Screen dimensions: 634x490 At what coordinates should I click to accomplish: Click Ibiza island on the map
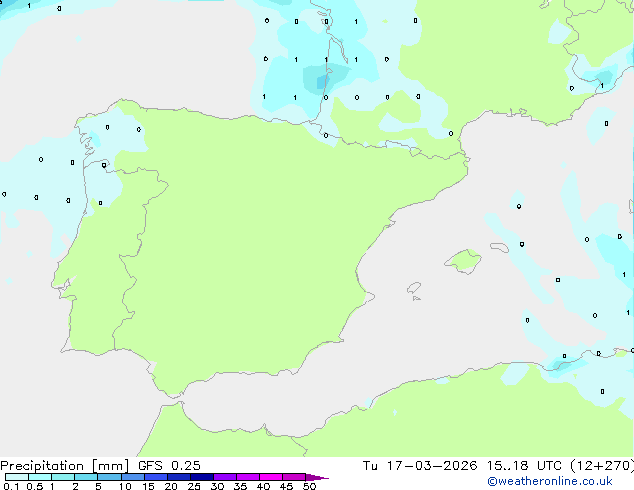414,288
